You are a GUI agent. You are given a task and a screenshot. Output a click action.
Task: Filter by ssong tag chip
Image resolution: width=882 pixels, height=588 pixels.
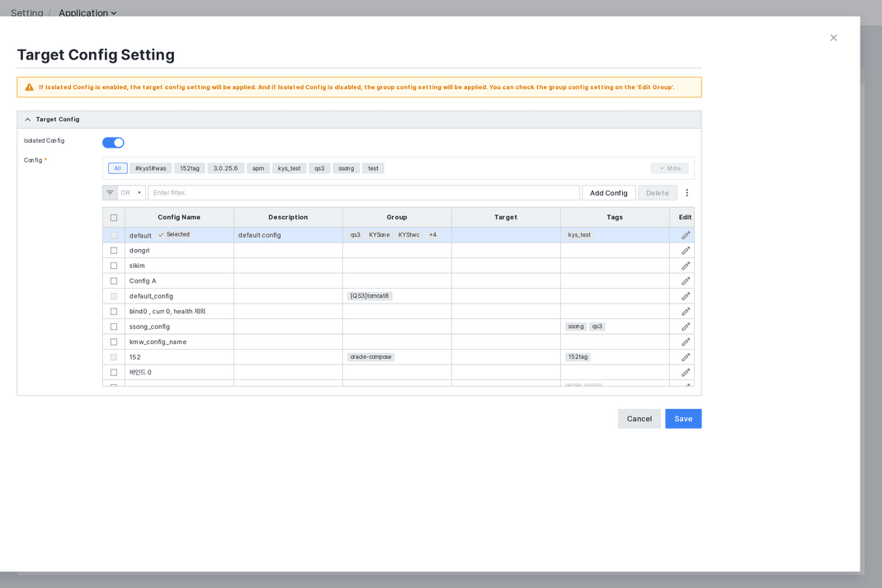pyautogui.click(x=346, y=168)
